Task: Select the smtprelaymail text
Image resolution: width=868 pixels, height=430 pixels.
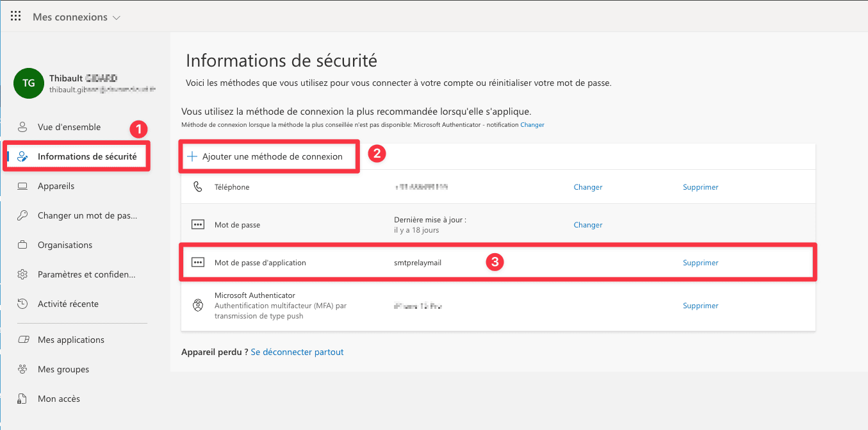Action: [x=418, y=263]
